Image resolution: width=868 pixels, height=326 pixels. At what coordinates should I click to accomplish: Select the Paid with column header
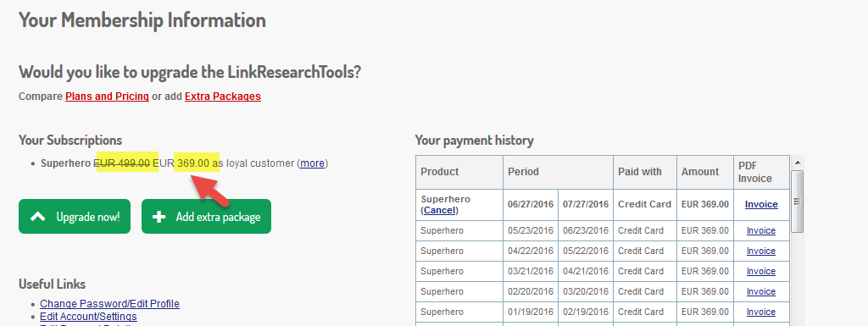point(645,172)
